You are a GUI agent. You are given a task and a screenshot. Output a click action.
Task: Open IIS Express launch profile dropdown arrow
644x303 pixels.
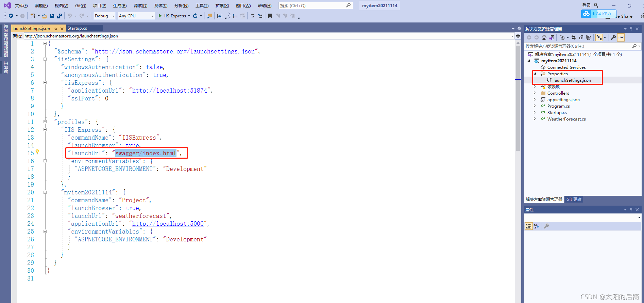189,16
